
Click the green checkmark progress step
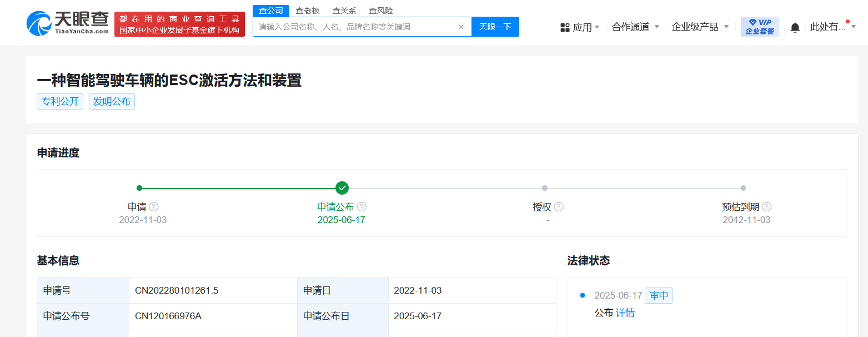click(x=342, y=188)
